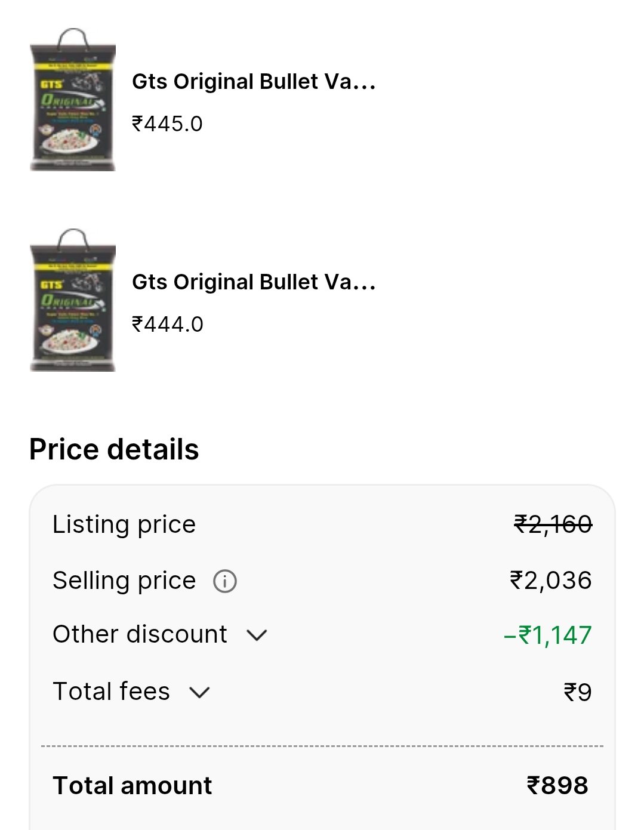Image resolution: width=644 pixels, height=830 pixels.
Task: Click the ₹898 total amount value
Action: pyautogui.click(x=557, y=786)
